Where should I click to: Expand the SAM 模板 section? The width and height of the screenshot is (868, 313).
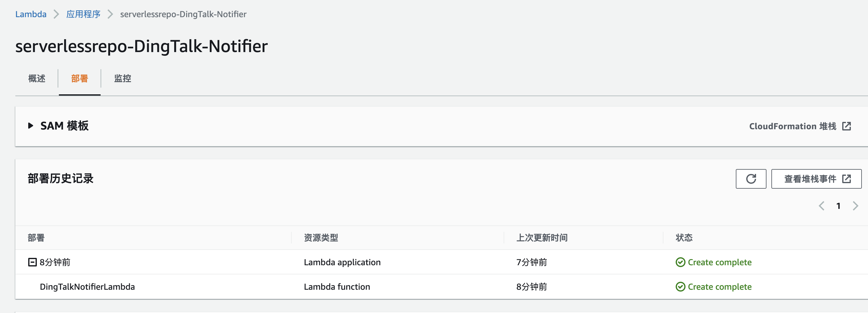click(31, 126)
